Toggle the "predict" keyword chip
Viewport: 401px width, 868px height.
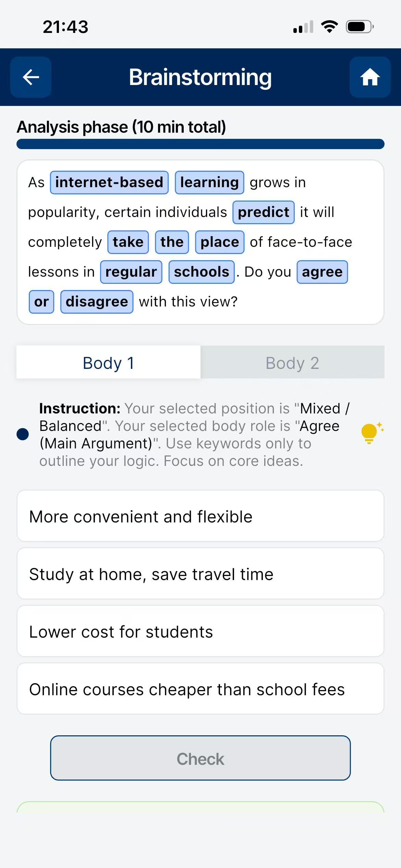point(263,212)
